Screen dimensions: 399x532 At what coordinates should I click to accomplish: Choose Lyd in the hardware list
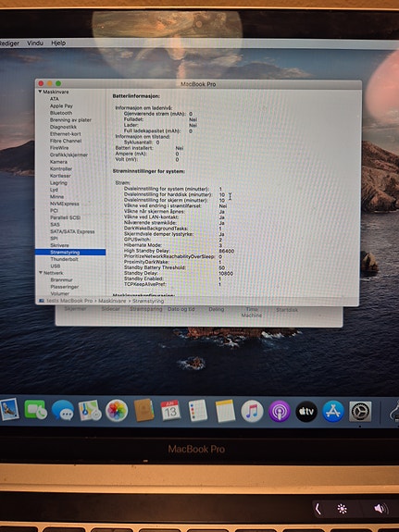tap(54, 190)
